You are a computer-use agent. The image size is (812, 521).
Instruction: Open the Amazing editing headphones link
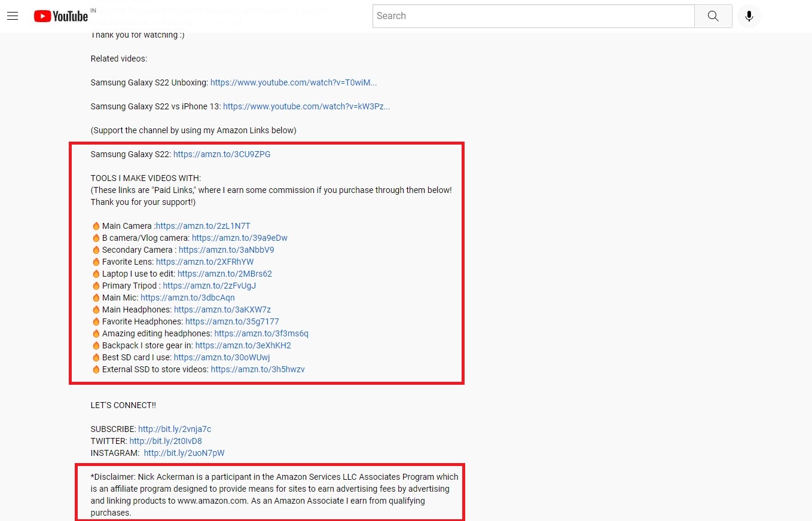[x=261, y=333]
